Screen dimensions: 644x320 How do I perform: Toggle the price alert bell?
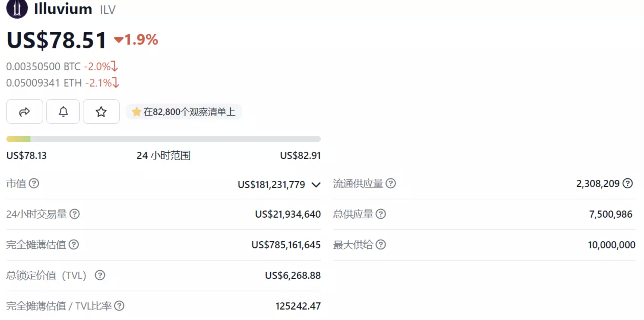click(x=63, y=112)
